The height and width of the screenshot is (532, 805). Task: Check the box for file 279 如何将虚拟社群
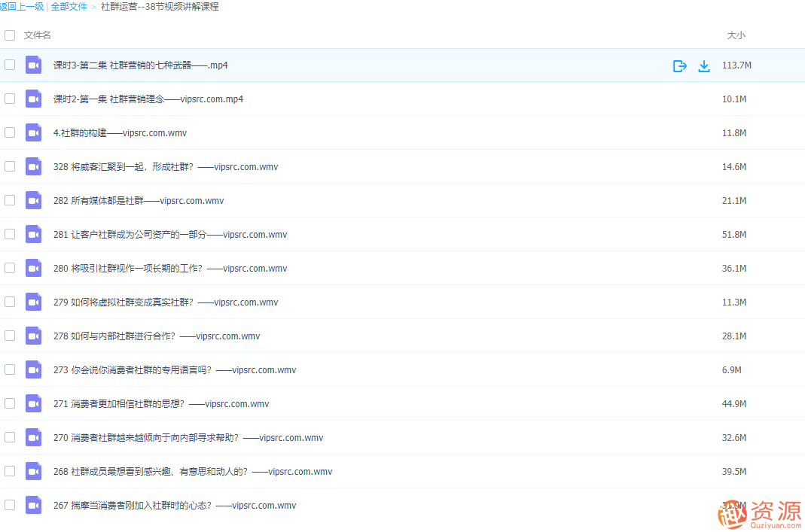point(10,302)
